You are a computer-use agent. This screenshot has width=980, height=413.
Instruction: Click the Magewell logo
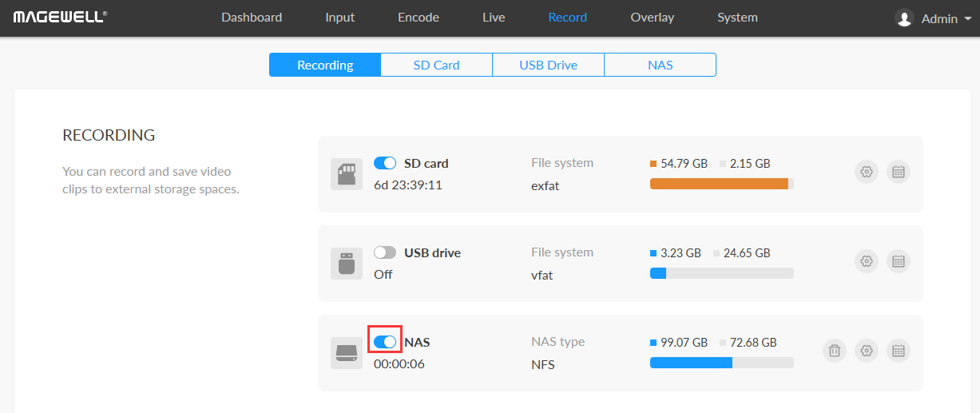61,18
